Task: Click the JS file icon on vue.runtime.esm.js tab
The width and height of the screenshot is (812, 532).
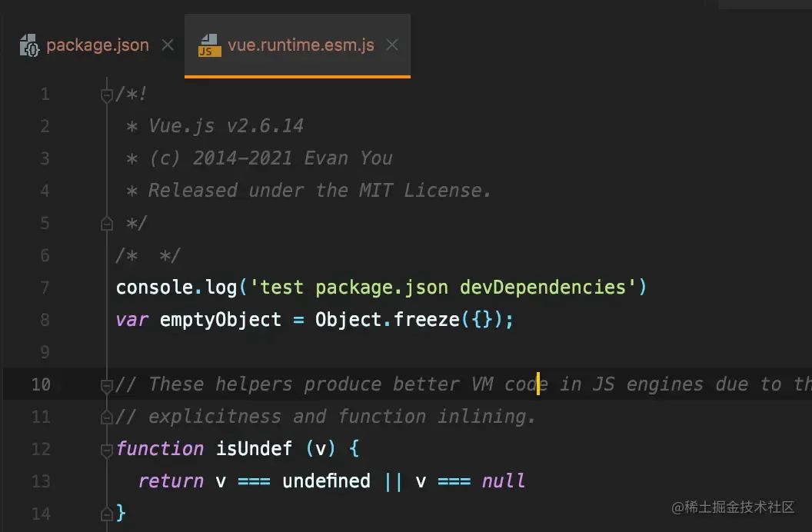Action: 206,45
